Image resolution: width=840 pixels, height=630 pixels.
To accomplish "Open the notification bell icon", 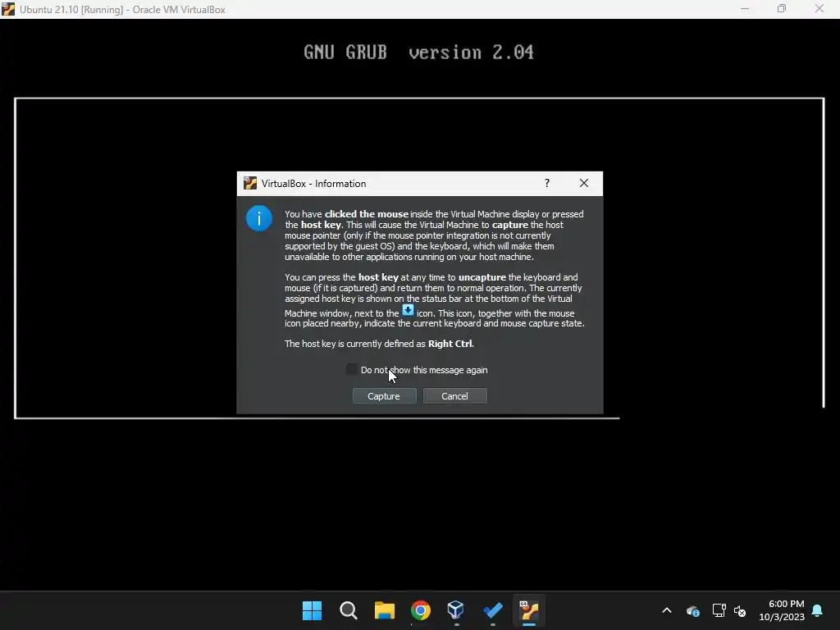I will pos(818,610).
